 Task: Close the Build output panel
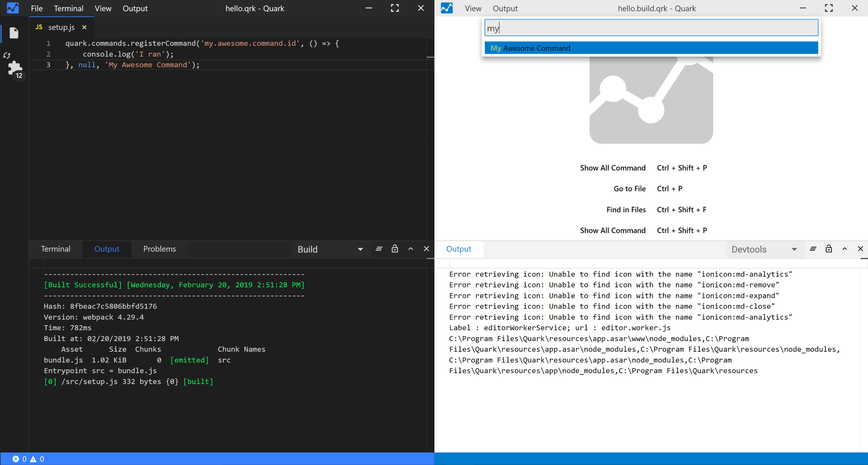426,249
